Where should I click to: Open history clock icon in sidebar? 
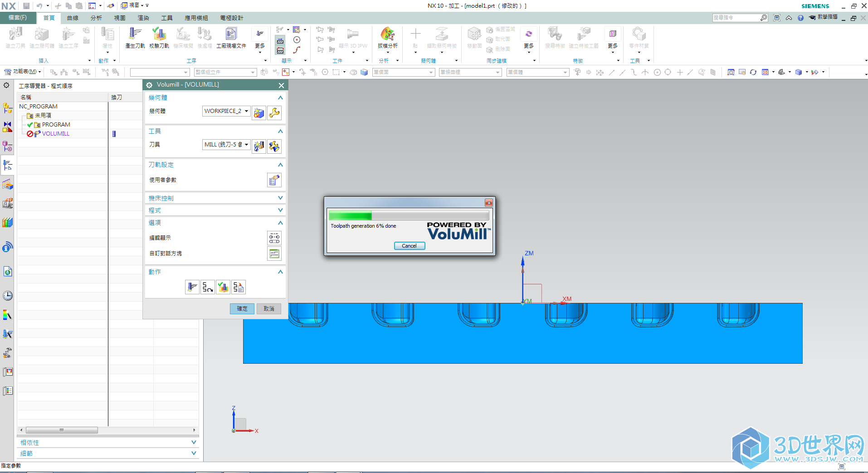click(x=7, y=296)
